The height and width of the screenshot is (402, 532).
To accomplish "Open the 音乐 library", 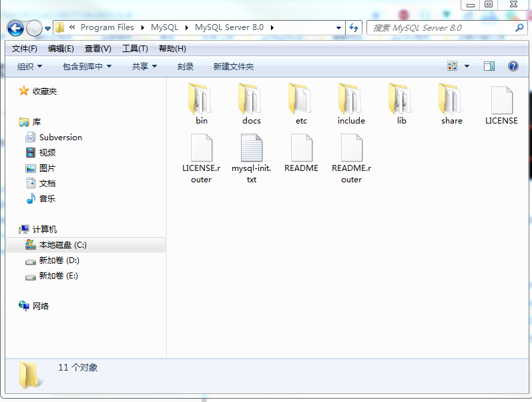I will pyautogui.click(x=41, y=198).
